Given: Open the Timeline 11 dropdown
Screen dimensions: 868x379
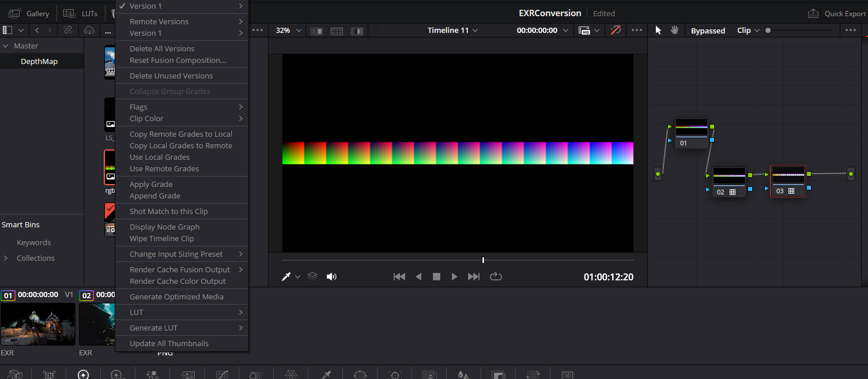Looking at the screenshot, I should click(453, 30).
